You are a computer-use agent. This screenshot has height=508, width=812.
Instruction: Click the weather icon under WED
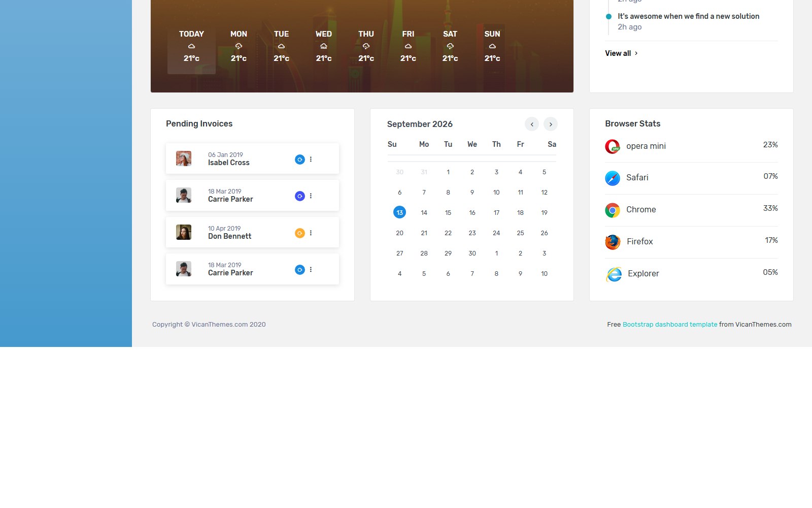coord(324,46)
